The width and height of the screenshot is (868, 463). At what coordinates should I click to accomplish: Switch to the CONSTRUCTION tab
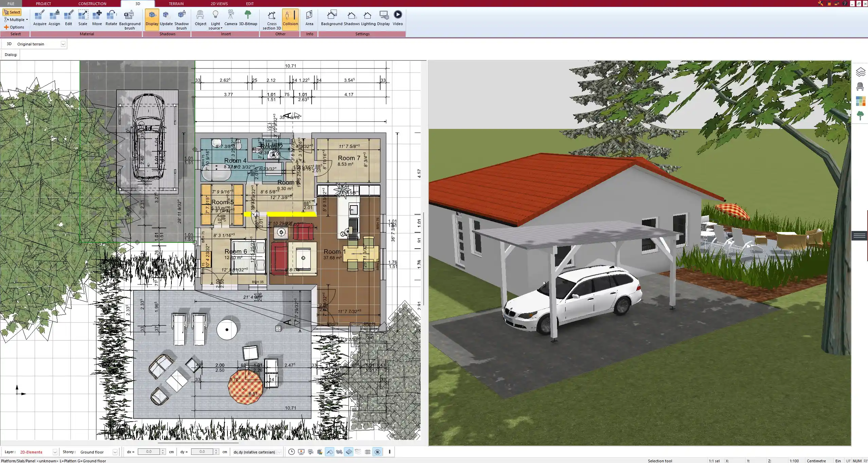pyautogui.click(x=92, y=4)
